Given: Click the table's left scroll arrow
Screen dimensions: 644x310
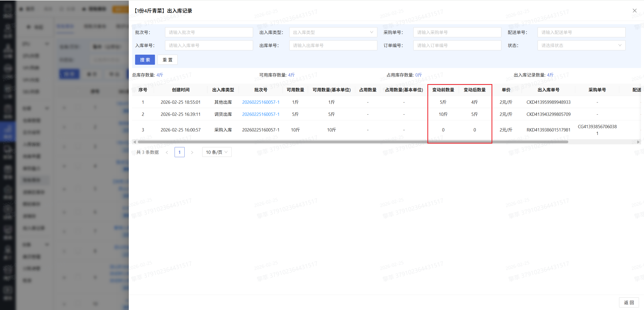Looking at the screenshot, I should 135,142.
